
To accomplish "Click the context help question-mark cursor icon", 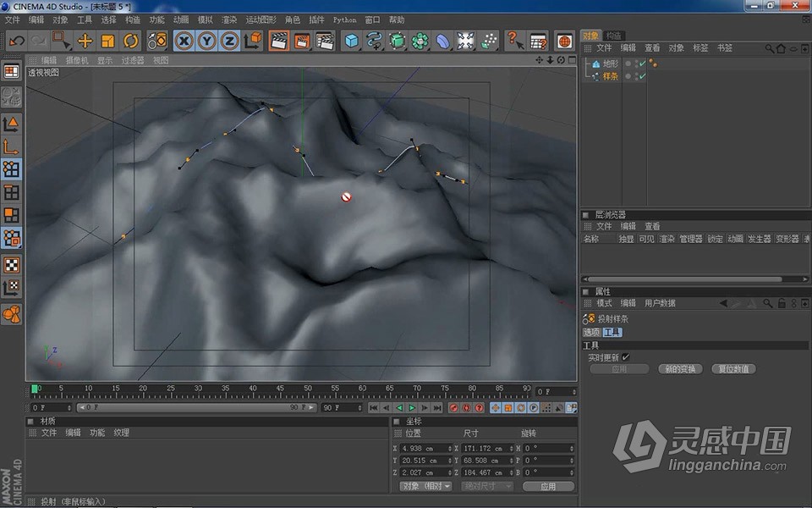I will pos(515,41).
